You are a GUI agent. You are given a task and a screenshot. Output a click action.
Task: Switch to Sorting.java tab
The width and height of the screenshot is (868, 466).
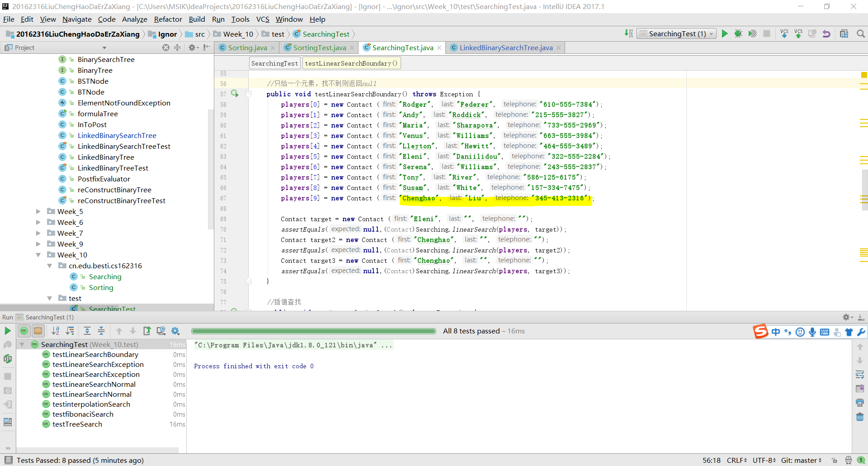click(247, 48)
